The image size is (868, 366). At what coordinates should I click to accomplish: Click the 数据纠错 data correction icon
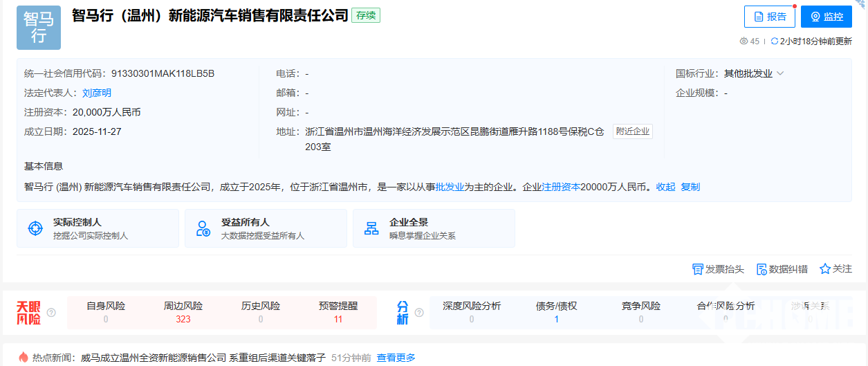(761, 269)
